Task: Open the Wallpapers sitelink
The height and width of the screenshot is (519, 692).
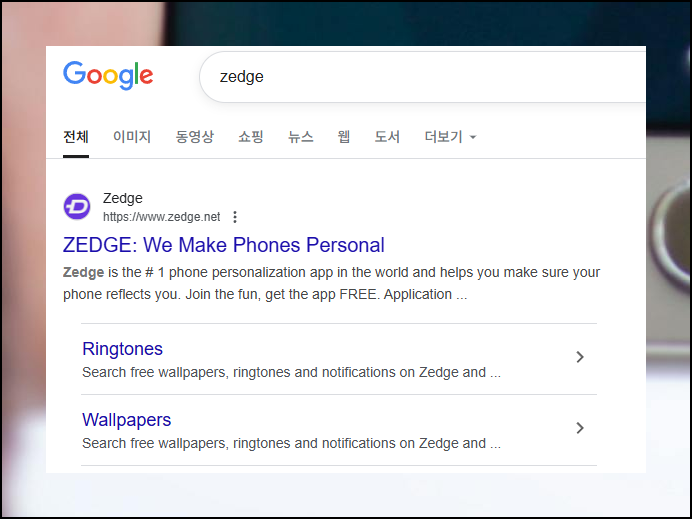Action: click(x=126, y=420)
